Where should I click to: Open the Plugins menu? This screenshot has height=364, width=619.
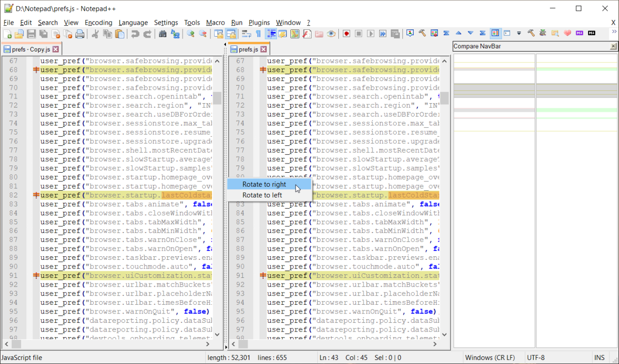point(259,23)
